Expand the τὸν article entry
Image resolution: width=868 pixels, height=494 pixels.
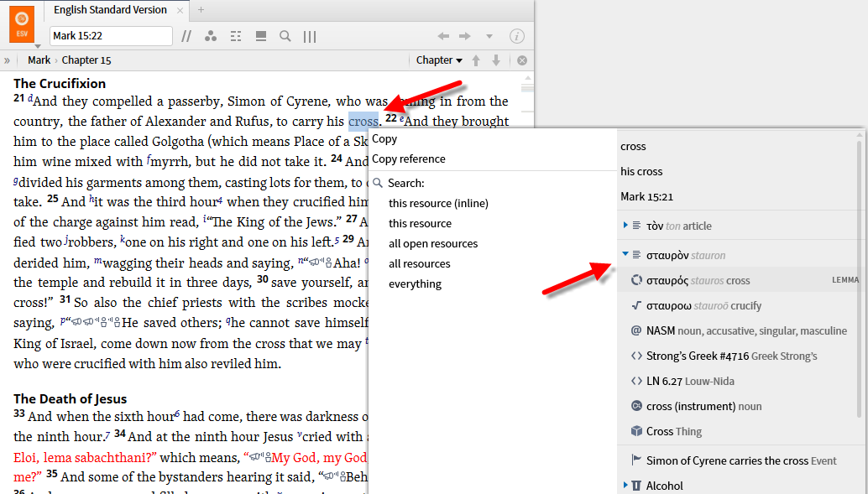[625, 225]
